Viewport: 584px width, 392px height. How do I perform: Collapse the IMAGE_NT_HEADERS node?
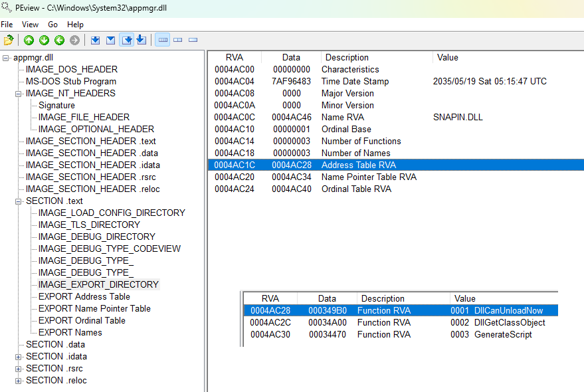(x=18, y=94)
